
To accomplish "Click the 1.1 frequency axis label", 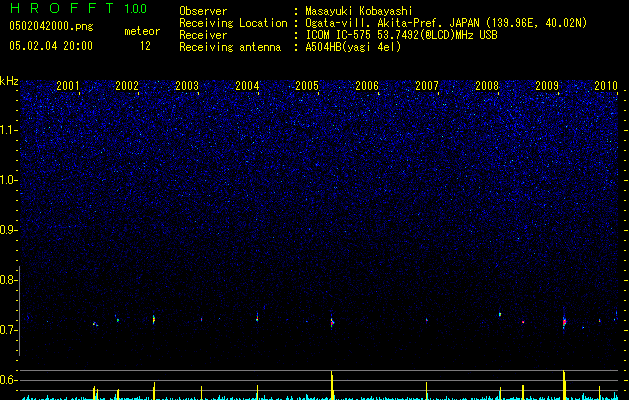I will tap(9, 130).
